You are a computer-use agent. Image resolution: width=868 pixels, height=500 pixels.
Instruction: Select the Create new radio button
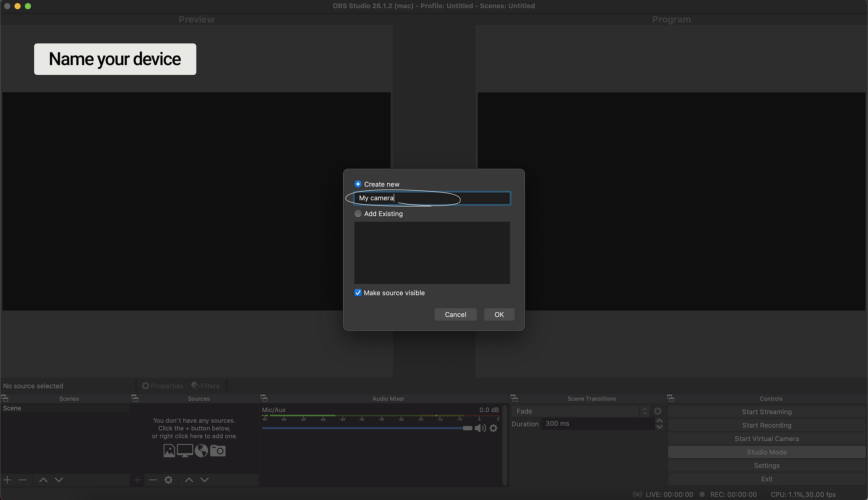358,184
